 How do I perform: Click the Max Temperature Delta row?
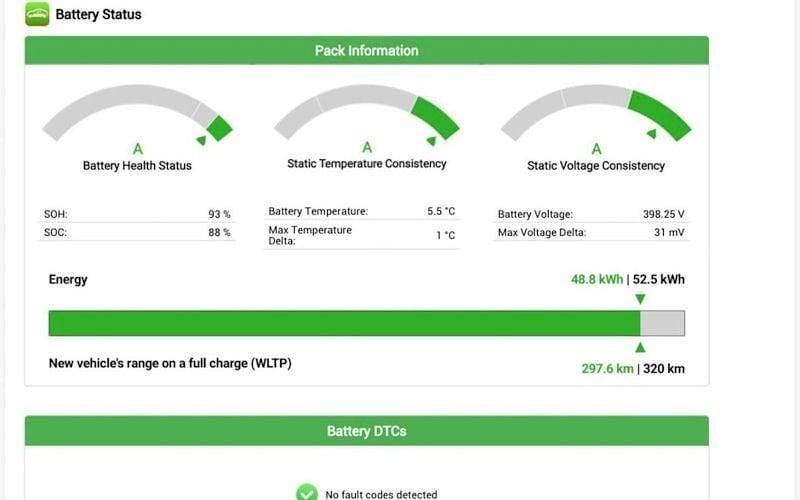(361, 236)
